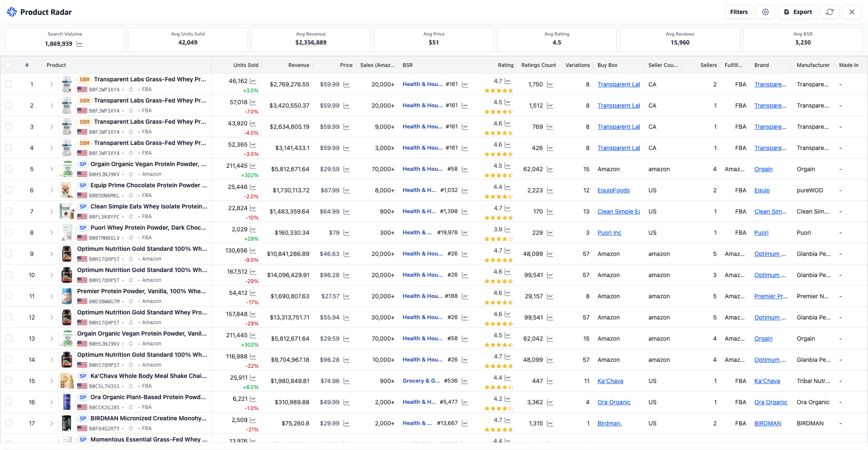This screenshot has height=450, width=868.
Task: Copy ASIN B0B5DN6MKL via copy icon
Action: click(131, 195)
